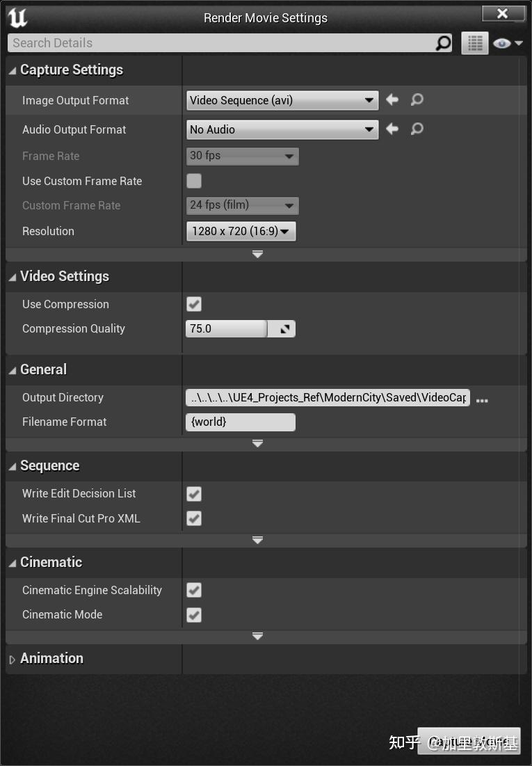Open the Image Output Format dropdown
The height and width of the screenshot is (766, 532).
[x=282, y=99]
